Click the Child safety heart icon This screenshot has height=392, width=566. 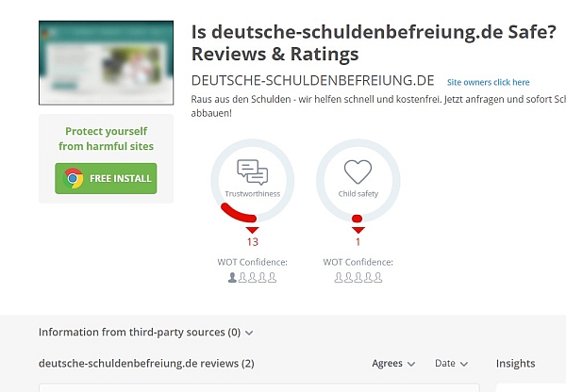[x=358, y=171]
